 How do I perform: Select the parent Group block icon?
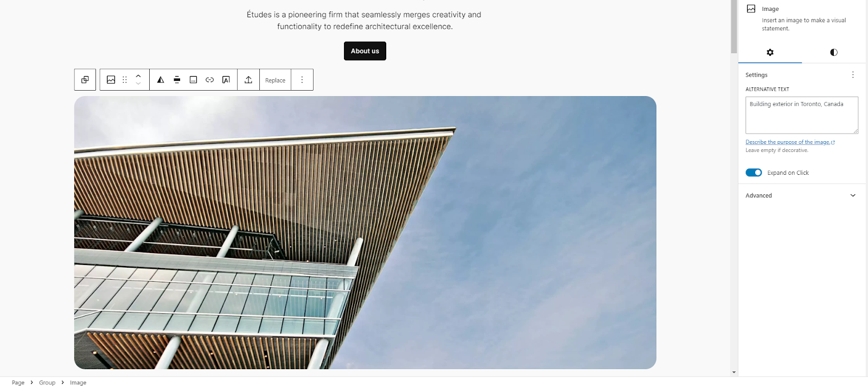click(85, 80)
